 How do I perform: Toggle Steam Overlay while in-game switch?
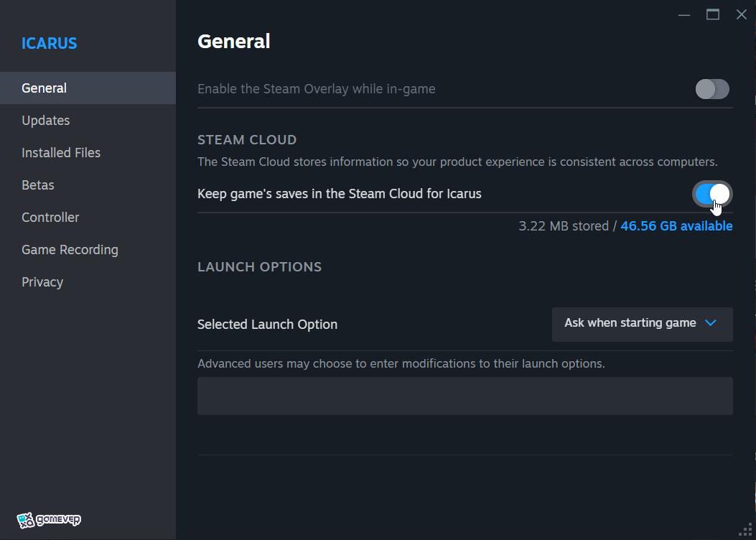712,89
